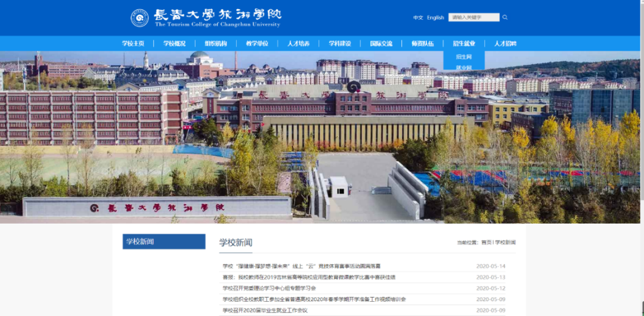Switch language to English
This screenshot has height=316, width=644.
point(435,18)
